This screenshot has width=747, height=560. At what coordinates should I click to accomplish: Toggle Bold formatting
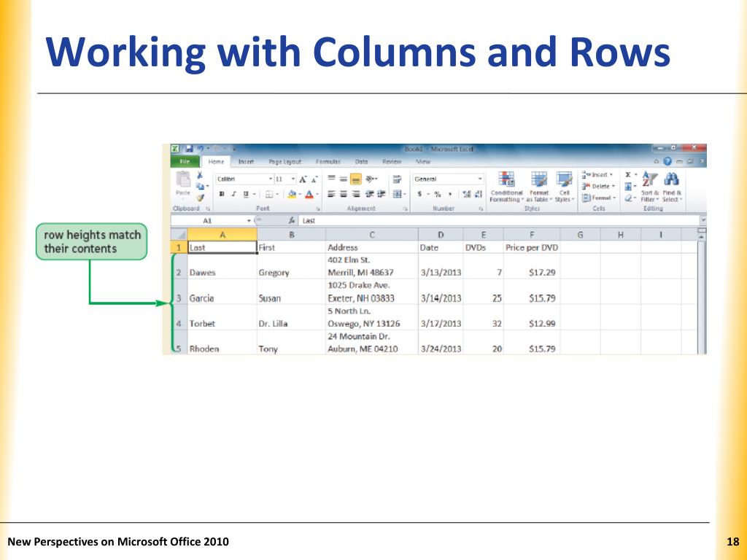coord(222,194)
